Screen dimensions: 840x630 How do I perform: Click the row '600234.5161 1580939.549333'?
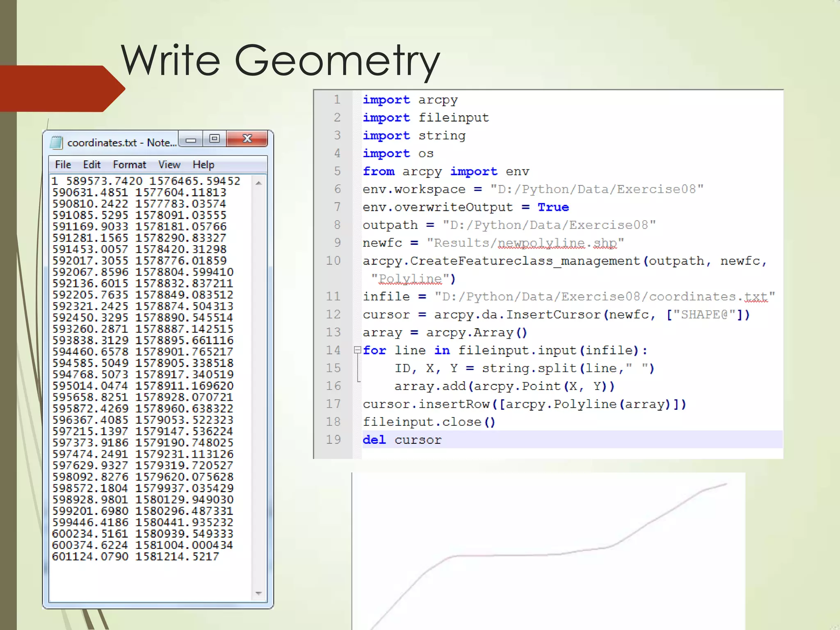[x=143, y=534]
